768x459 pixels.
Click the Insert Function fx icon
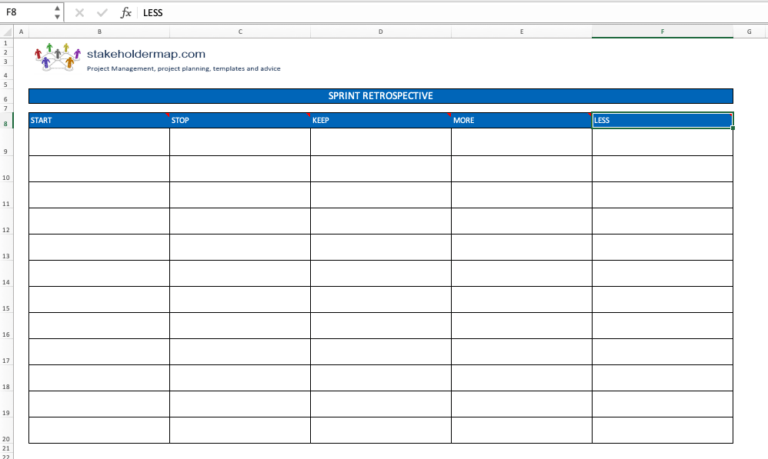tap(126, 13)
